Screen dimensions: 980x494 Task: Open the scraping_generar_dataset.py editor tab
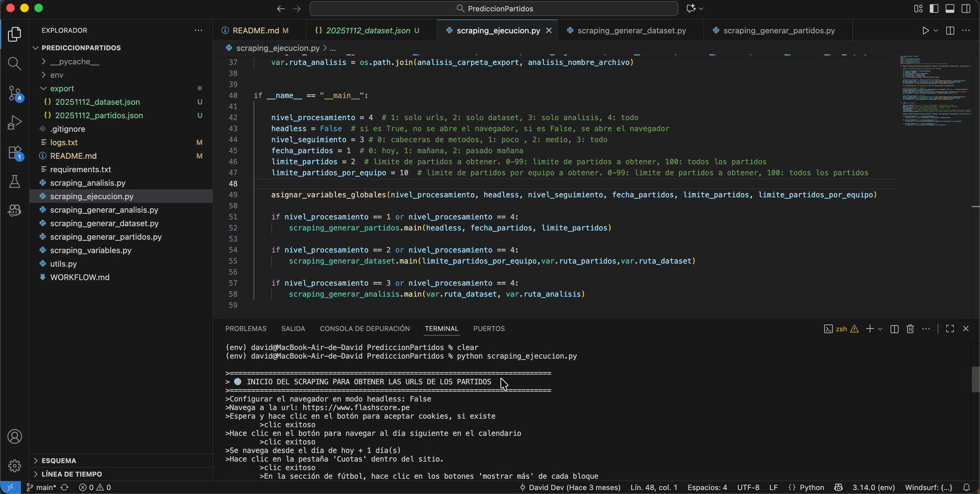point(631,31)
